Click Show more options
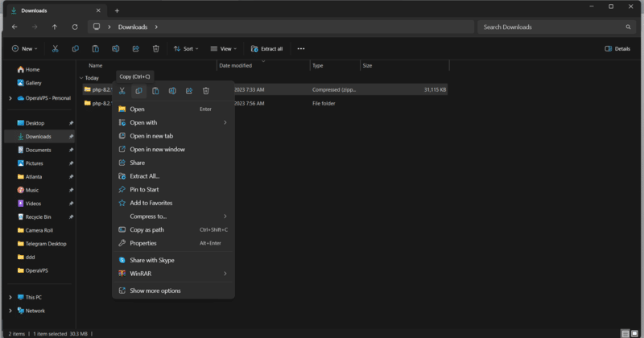This screenshot has height=338, width=644. pyautogui.click(x=155, y=291)
